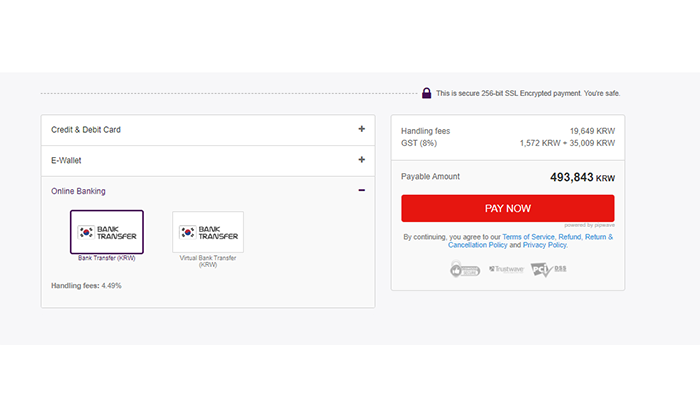Click the Trustwave security badge
Screen dimensions: 700x400
point(506,269)
